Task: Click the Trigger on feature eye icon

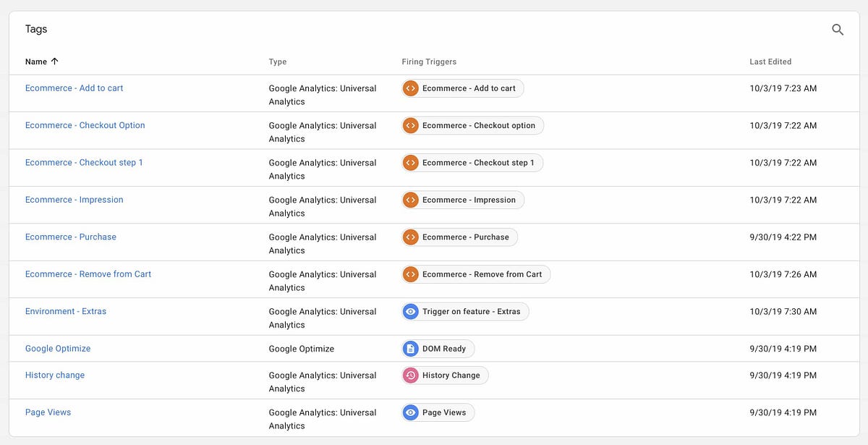Action: tap(411, 311)
